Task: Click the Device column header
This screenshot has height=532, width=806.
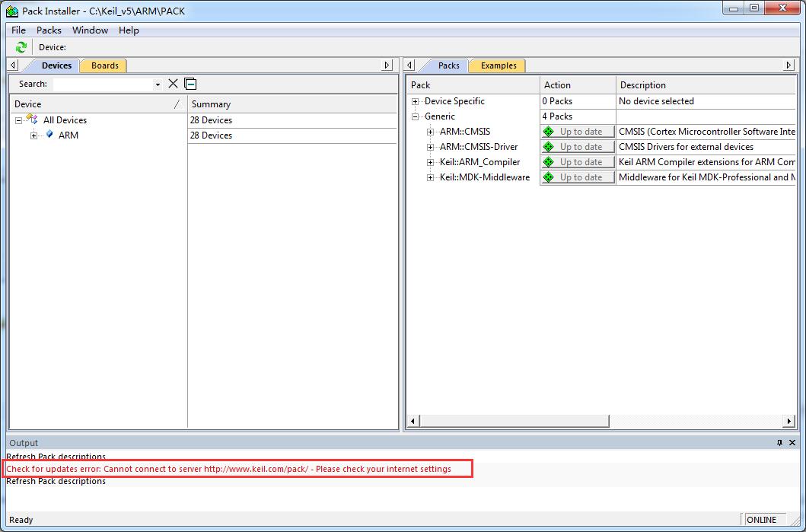Action: click(99, 104)
